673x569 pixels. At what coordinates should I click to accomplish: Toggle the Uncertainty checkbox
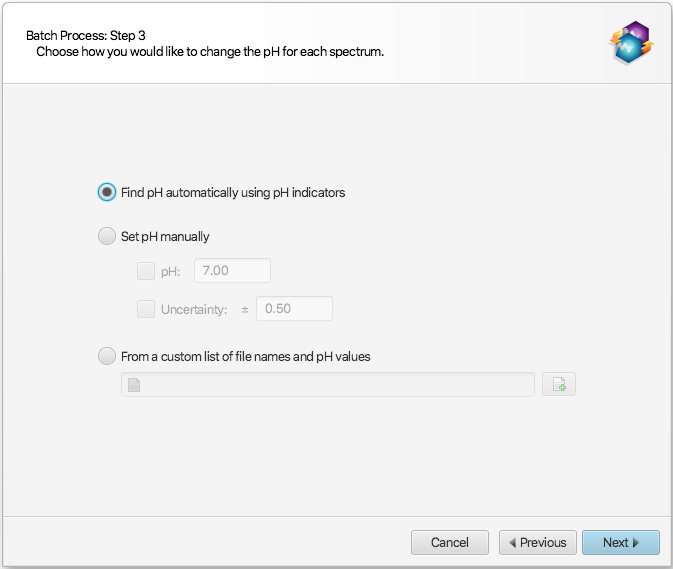point(146,309)
